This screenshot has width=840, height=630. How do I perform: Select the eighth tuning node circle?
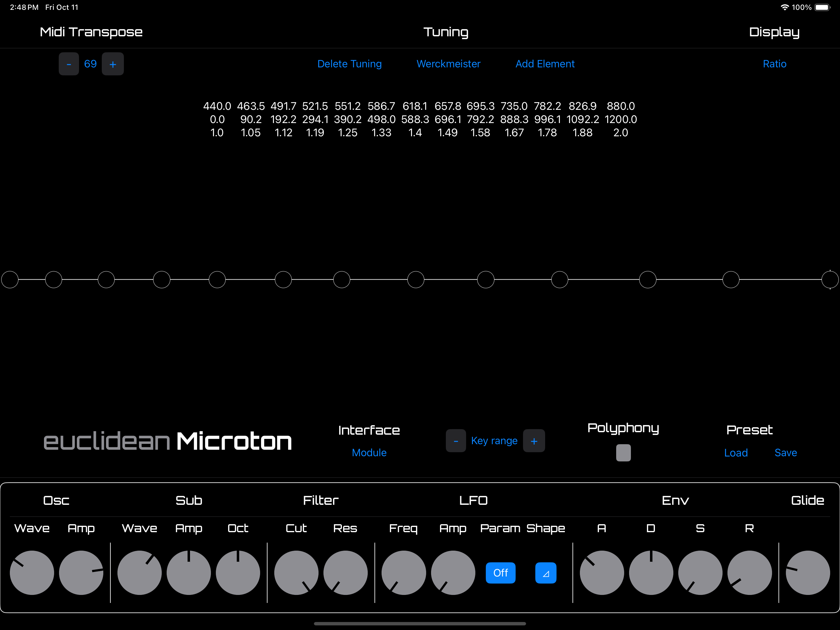[x=416, y=280]
